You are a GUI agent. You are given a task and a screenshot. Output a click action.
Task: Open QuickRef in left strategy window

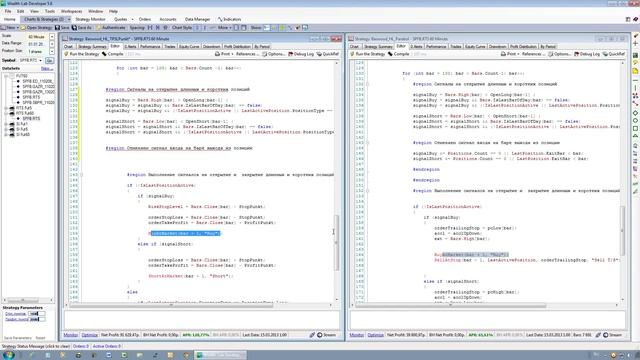pyautogui.click(x=328, y=54)
